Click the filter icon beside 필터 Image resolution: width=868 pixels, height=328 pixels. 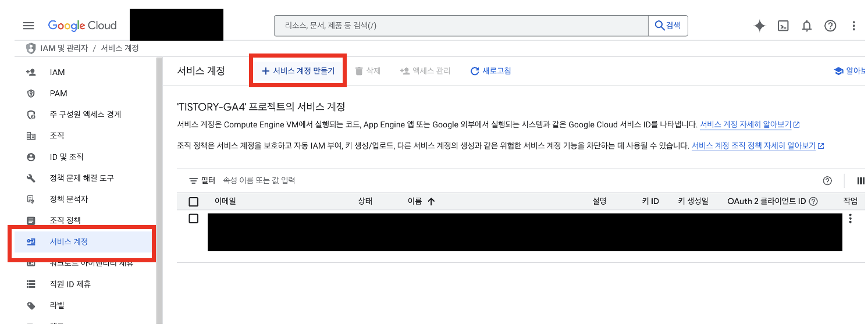(x=194, y=181)
